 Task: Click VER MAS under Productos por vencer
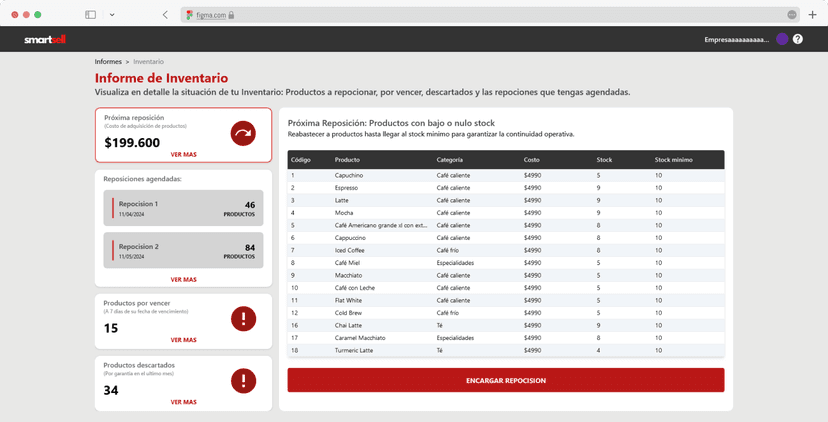tap(183, 340)
